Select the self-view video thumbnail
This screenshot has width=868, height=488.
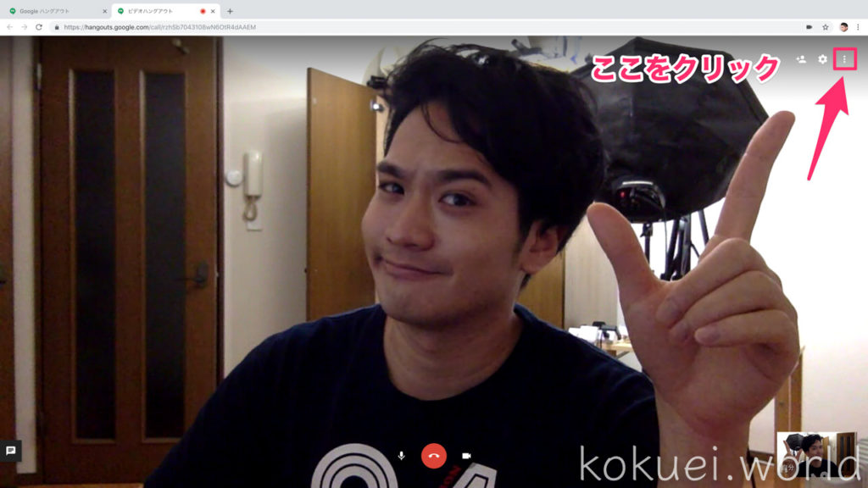(x=817, y=454)
